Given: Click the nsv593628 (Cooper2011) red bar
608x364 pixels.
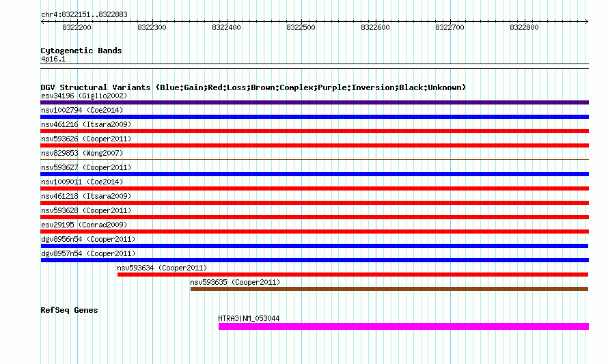Looking at the screenshot, I should (x=314, y=217).
